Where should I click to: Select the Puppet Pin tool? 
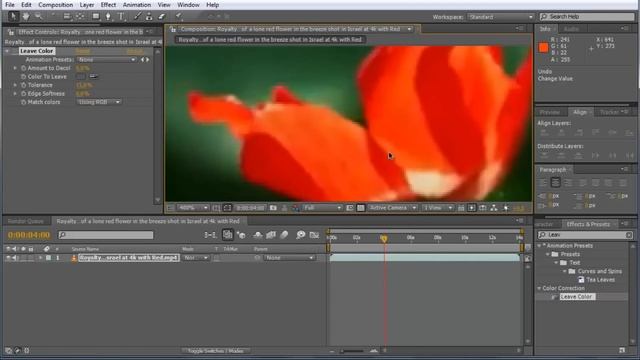pos(179,16)
